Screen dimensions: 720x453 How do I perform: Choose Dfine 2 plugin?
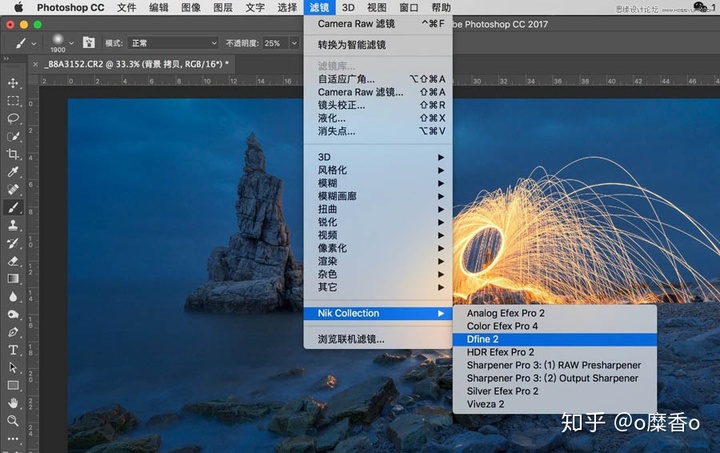click(554, 339)
